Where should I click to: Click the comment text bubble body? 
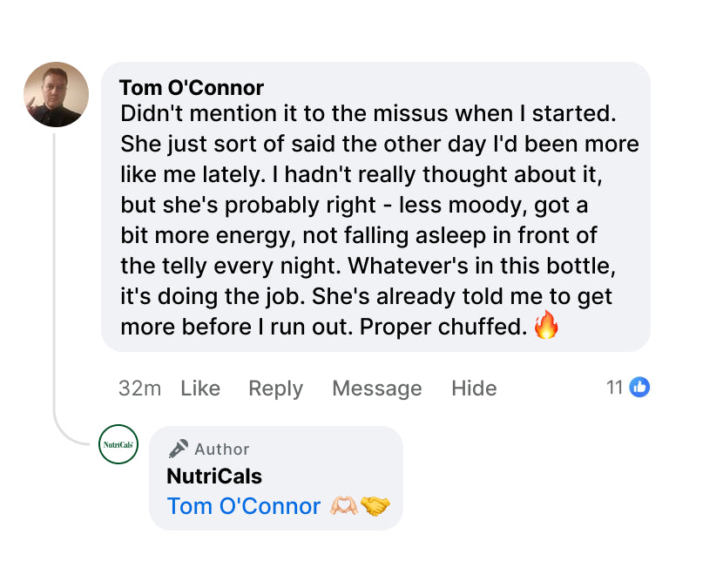pos(375,206)
